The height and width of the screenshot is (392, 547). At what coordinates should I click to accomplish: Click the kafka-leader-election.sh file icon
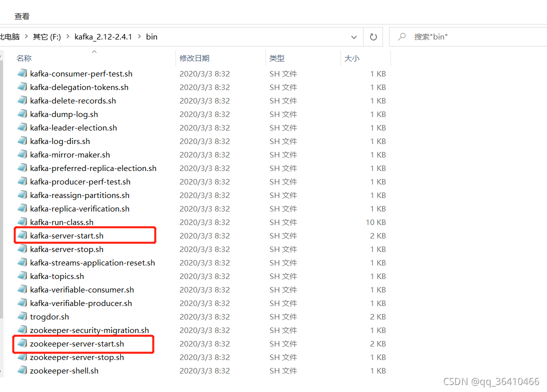tap(22, 127)
